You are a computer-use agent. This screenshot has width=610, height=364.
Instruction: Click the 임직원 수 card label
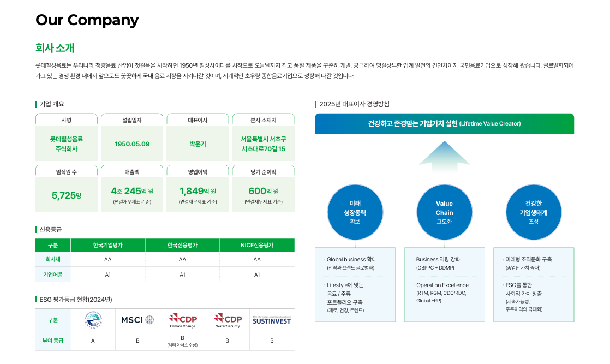(67, 172)
